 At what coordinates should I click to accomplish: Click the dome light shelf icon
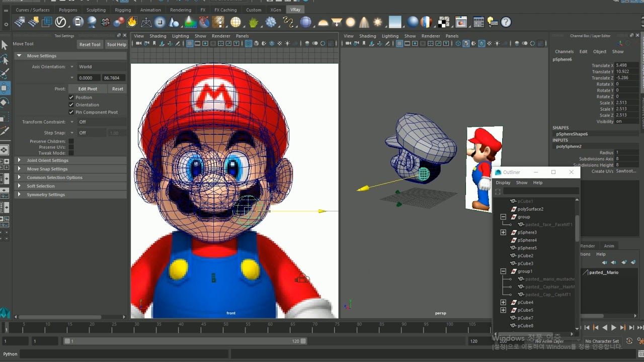coord(323,22)
